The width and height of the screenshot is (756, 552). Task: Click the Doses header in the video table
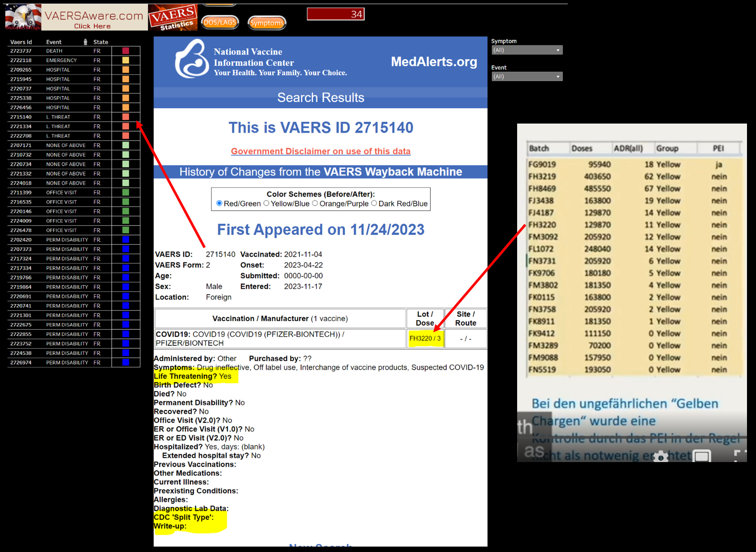(x=582, y=148)
